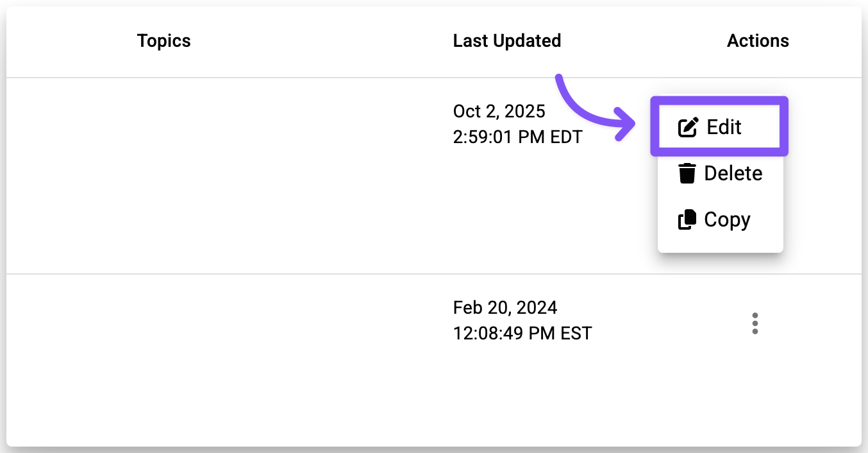Click the 2:59:01 PM EDT timestamp
This screenshot has height=453, width=868.
[517, 137]
